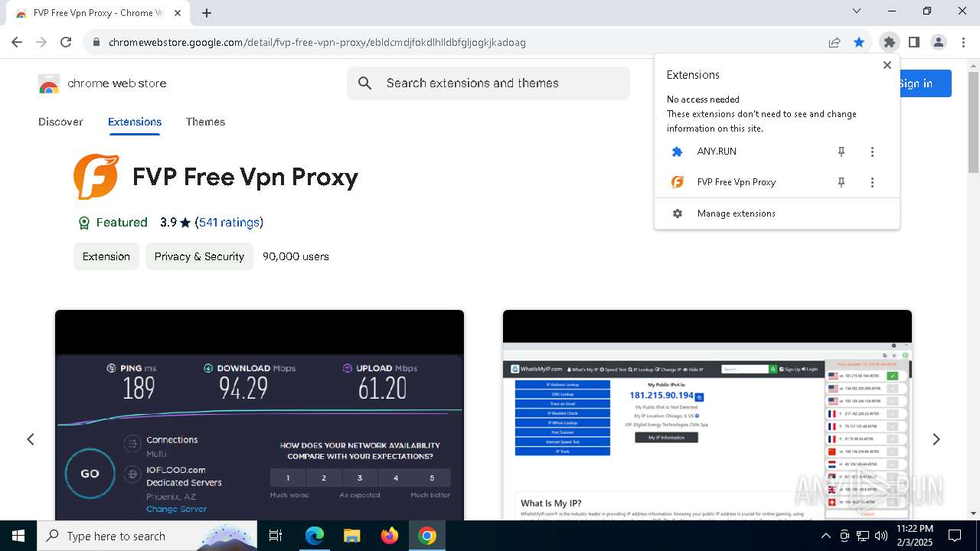
Task: Select the Extensions tab
Action: (x=135, y=122)
